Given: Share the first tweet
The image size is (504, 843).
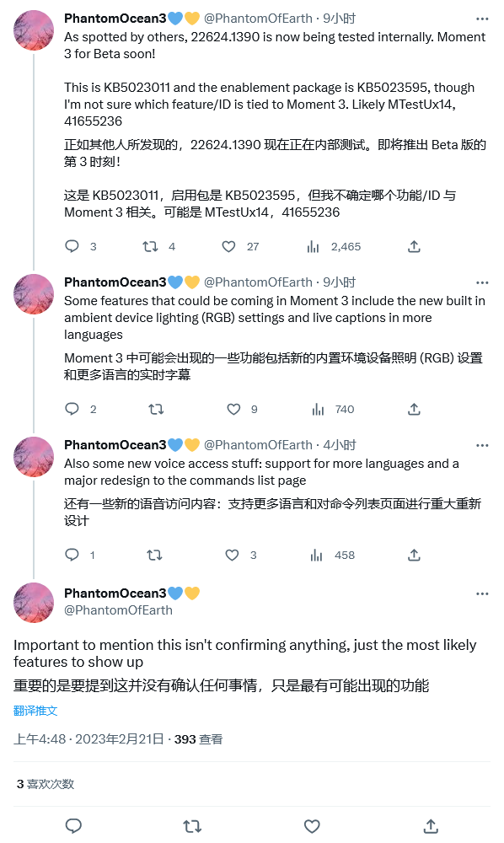Looking at the screenshot, I should click(x=412, y=247).
